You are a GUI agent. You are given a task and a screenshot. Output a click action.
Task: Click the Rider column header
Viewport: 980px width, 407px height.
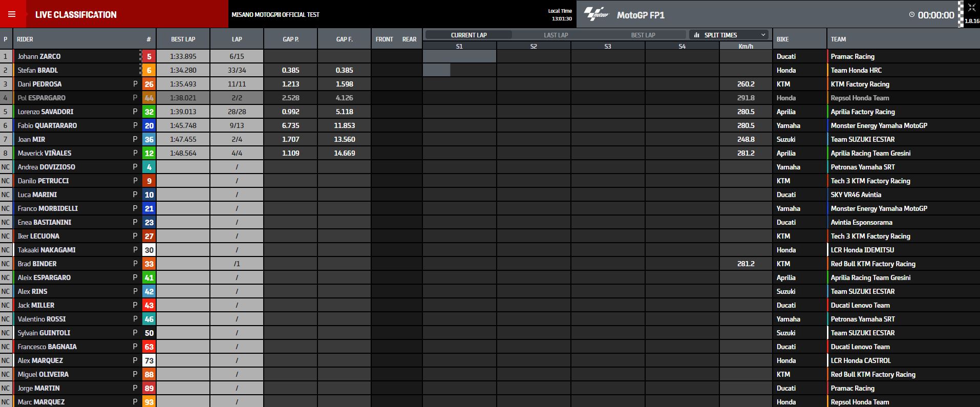[x=25, y=39]
